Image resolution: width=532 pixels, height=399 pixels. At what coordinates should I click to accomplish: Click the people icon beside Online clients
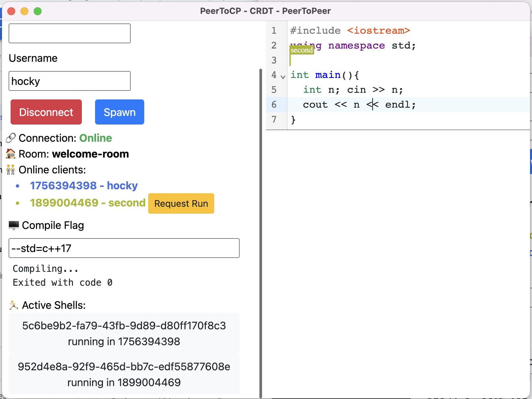pos(11,170)
